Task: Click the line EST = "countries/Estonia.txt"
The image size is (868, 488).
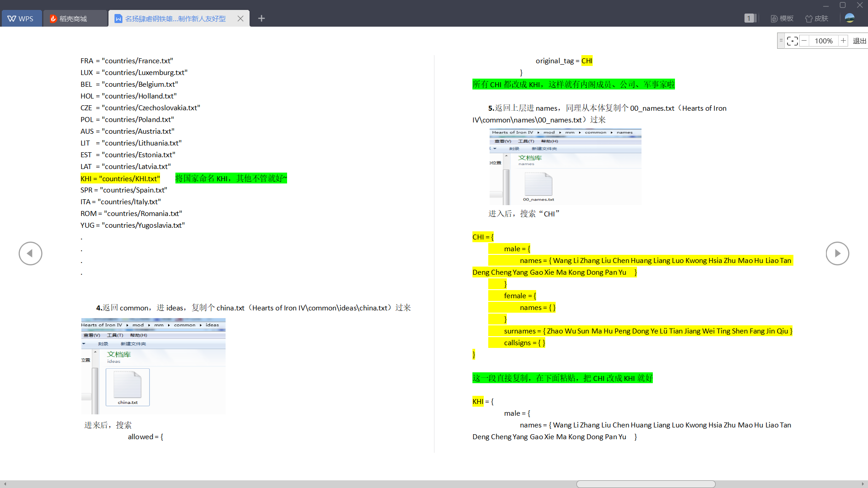Action: click(x=128, y=155)
